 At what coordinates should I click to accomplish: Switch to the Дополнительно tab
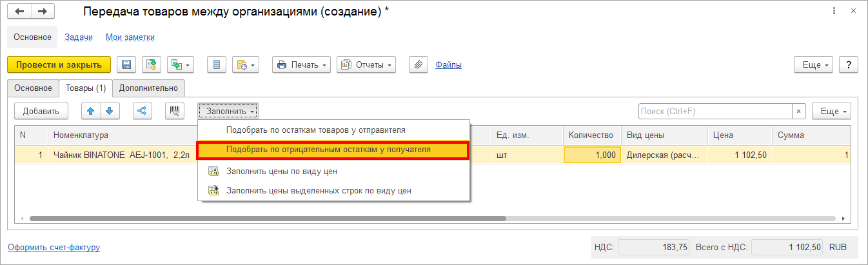[149, 88]
